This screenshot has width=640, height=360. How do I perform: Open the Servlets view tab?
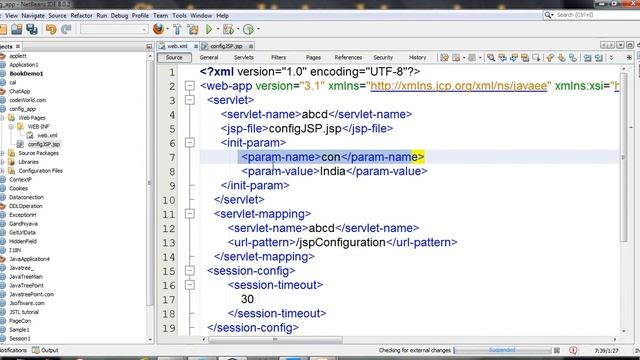244,58
